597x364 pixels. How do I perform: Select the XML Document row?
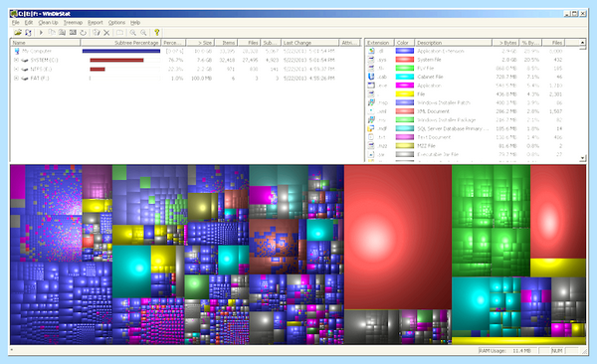[x=472, y=111]
